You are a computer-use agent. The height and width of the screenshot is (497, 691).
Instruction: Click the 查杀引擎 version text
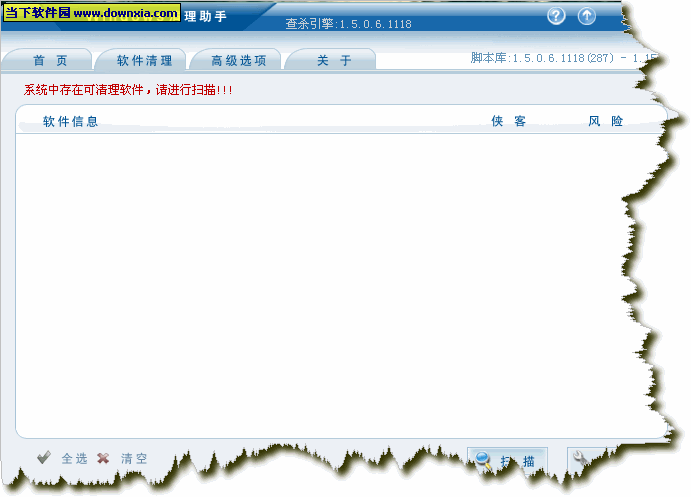[348, 24]
